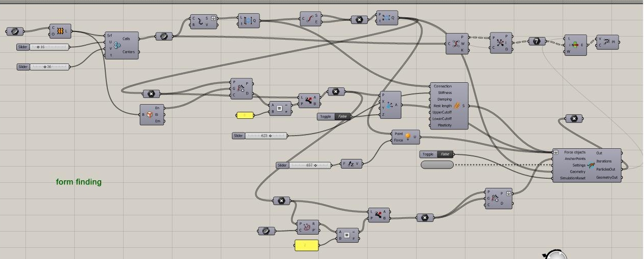644x259 pixels.
Task: Toggle the False boolean near Construct Point
Action: 342,116
